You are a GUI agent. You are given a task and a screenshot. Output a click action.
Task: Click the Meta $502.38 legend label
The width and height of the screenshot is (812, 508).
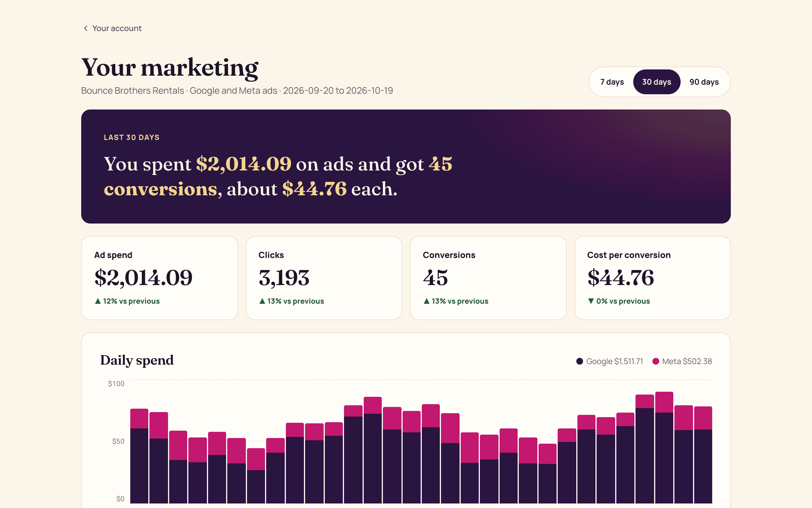pyautogui.click(x=687, y=361)
